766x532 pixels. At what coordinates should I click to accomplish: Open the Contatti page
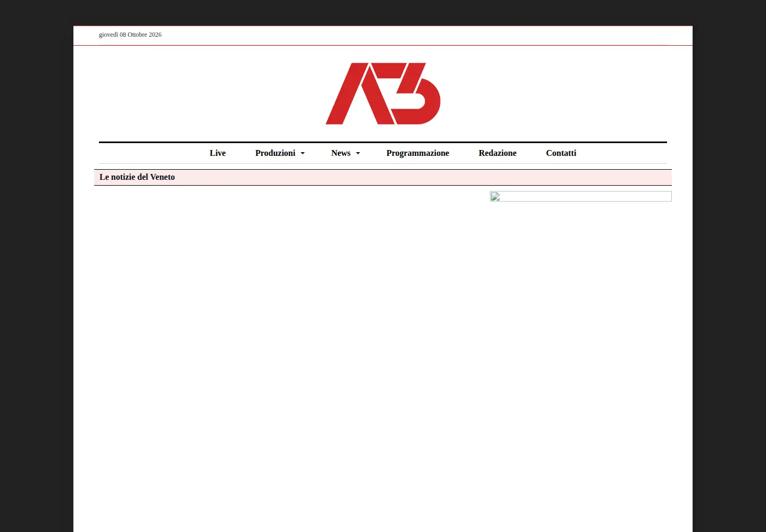(561, 153)
